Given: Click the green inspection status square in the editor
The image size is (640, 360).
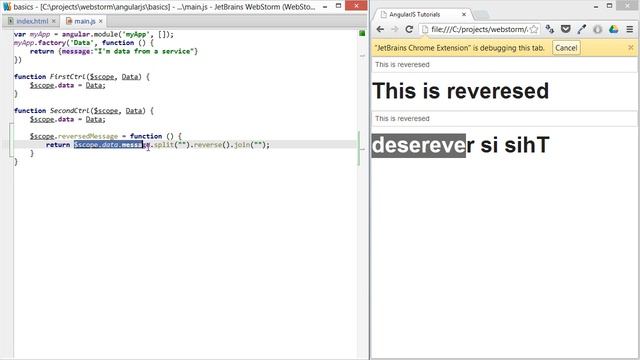Looking at the screenshot, I should pyautogui.click(x=362, y=33).
